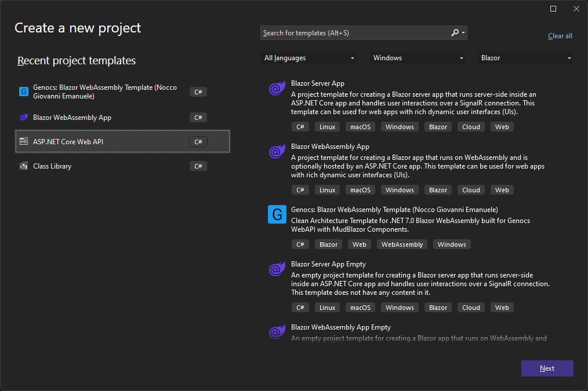Focus the Search for templates field

coord(354,33)
